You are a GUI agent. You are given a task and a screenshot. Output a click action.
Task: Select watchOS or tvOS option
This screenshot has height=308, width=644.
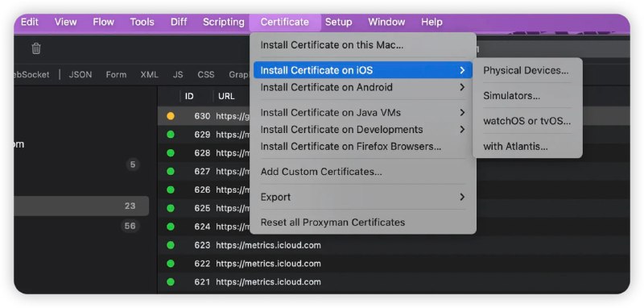tap(527, 121)
